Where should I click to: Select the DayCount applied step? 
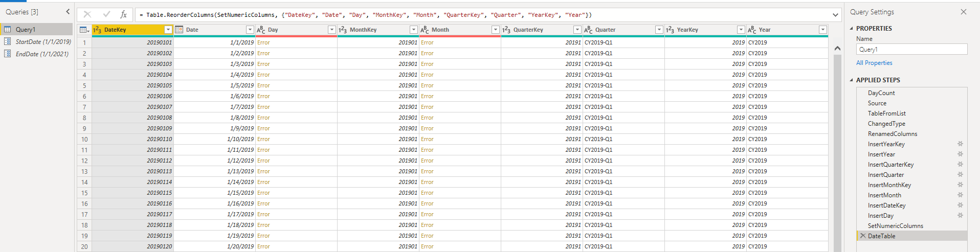[x=912, y=93]
